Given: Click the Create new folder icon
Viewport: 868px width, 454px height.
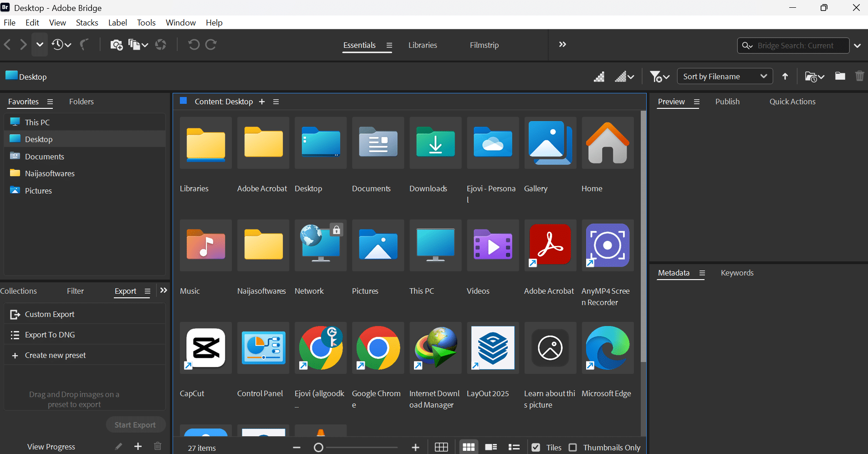Looking at the screenshot, I should (840, 77).
